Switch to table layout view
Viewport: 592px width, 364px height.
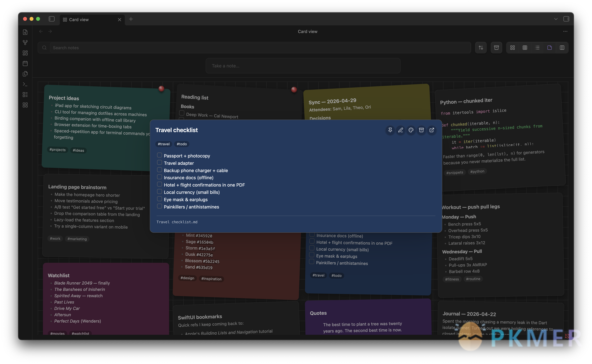(x=525, y=48)
